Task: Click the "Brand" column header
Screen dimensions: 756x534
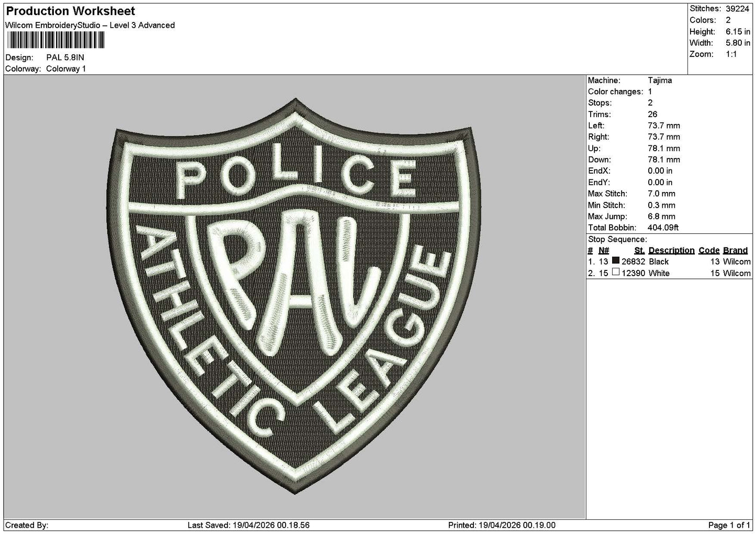Action: click(736, 251)
